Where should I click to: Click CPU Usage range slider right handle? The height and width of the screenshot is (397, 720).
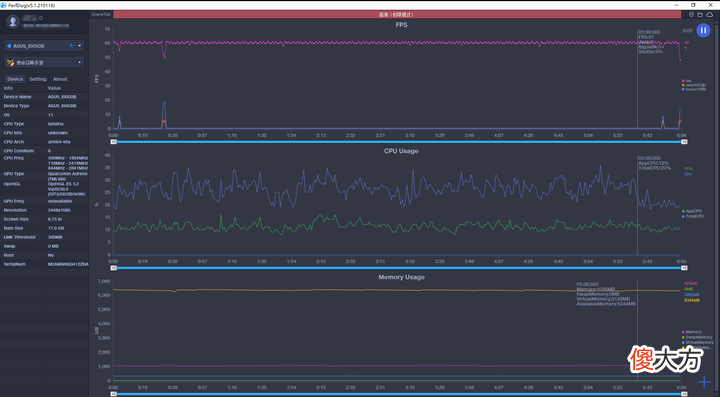684,268
